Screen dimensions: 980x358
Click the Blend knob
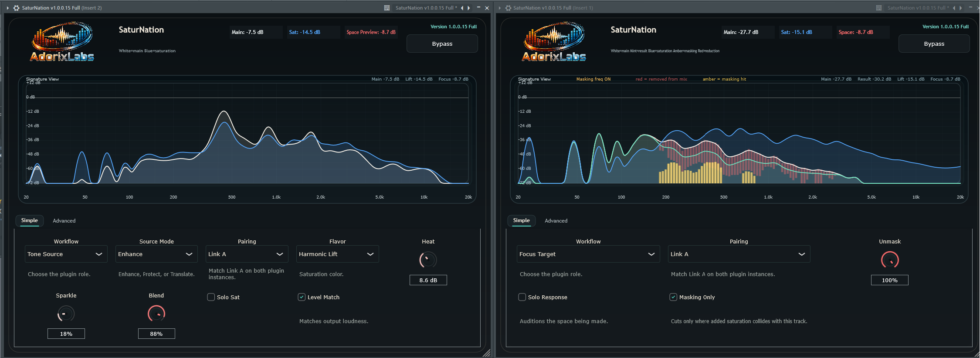pyautogui.click(x=156, y=314)
